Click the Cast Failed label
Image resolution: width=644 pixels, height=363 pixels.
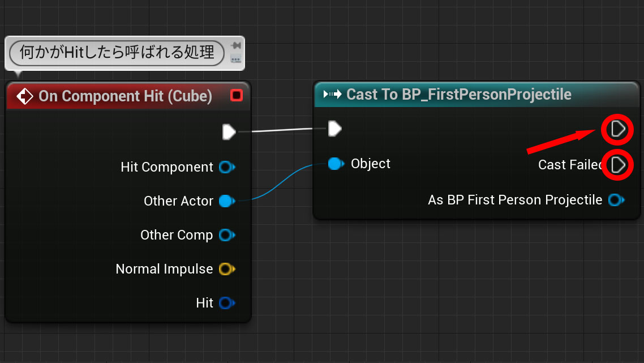pyautogui.click(x=570, y=165)
